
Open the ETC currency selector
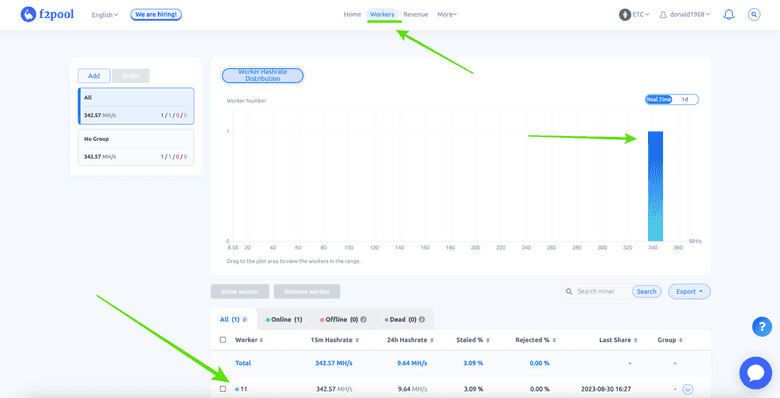click(634, 14)
